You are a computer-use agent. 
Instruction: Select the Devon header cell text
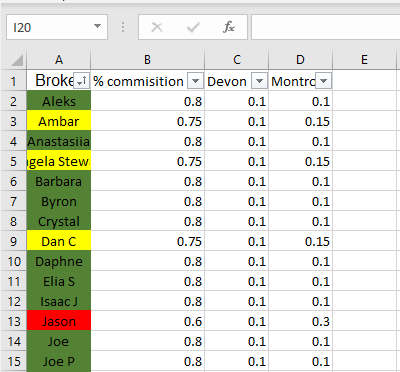click(227, 81)
